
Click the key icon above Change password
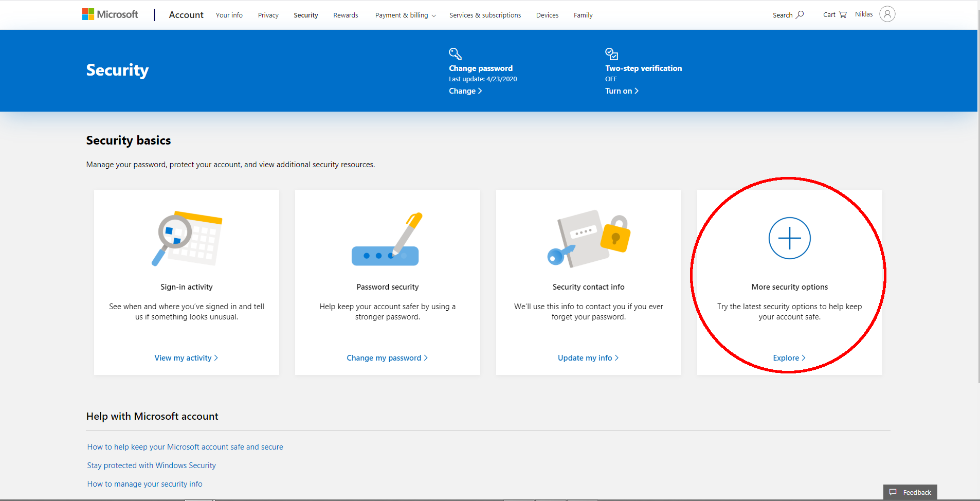pyautogui.click(x=455, y=54)
